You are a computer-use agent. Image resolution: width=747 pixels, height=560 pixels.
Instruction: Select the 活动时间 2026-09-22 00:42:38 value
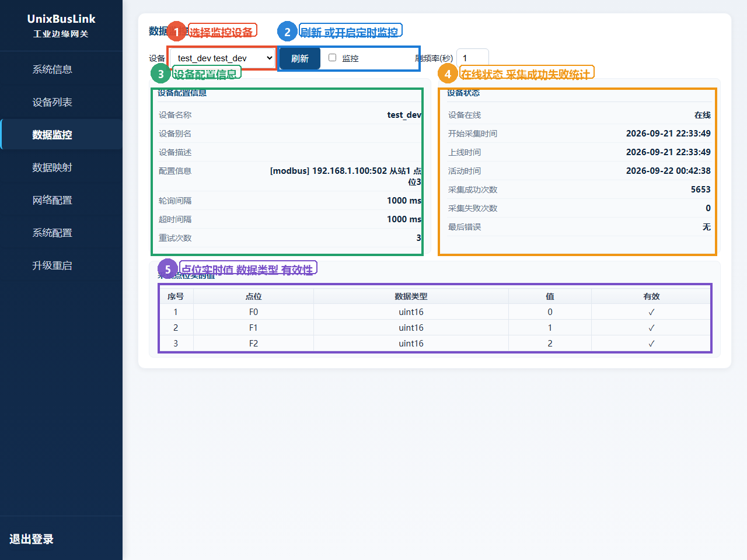point(668,171)
